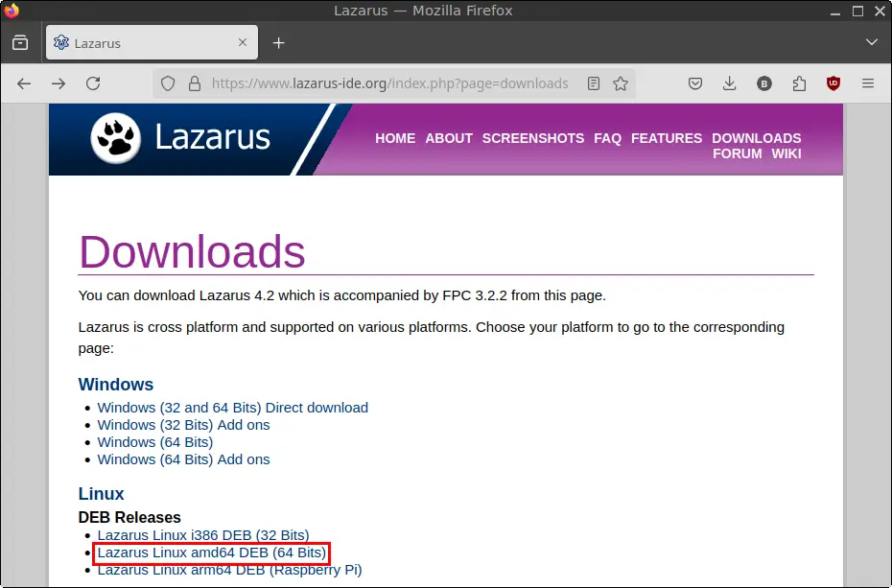Click the tracking protection shield icon
The height and width of the screenshot is (588, 892).
(168, 83)
